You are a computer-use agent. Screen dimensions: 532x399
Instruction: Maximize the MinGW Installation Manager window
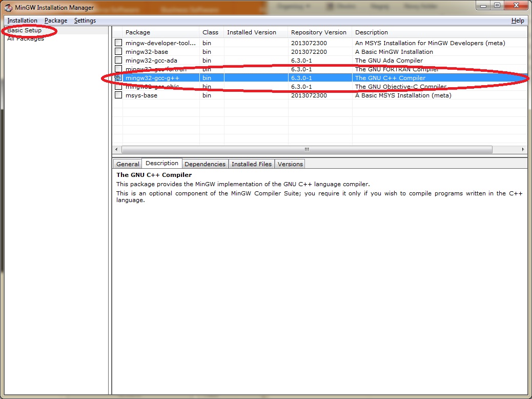tap(497, 6)
